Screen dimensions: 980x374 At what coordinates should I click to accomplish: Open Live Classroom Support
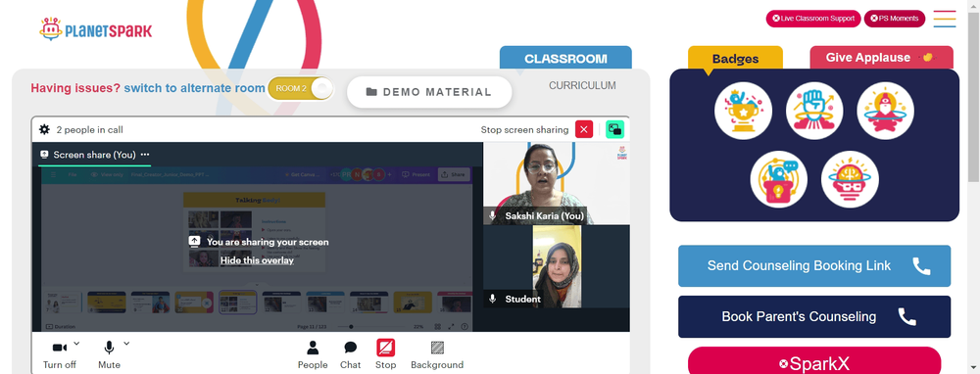click(813, 18)
